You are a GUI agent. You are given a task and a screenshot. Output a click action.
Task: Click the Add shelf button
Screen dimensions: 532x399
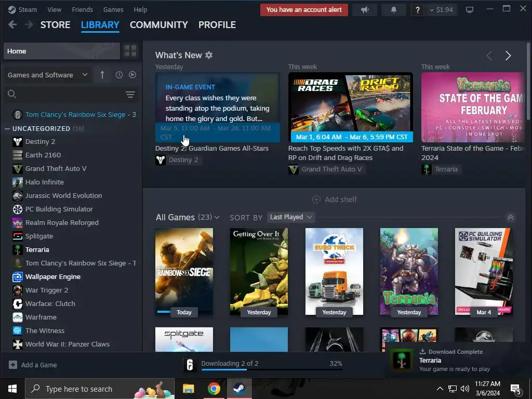[x=335, y=199]
